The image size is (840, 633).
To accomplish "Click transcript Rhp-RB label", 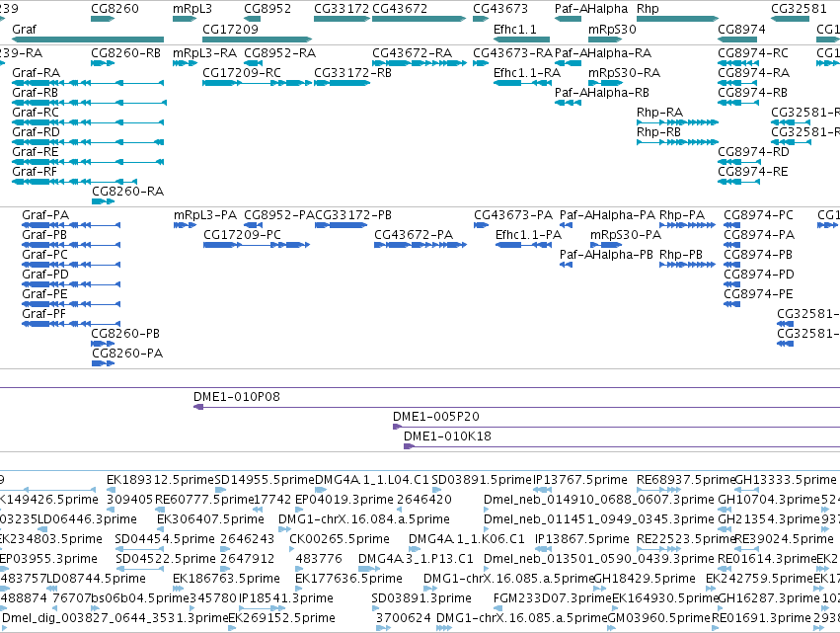I will pos(658,132).
